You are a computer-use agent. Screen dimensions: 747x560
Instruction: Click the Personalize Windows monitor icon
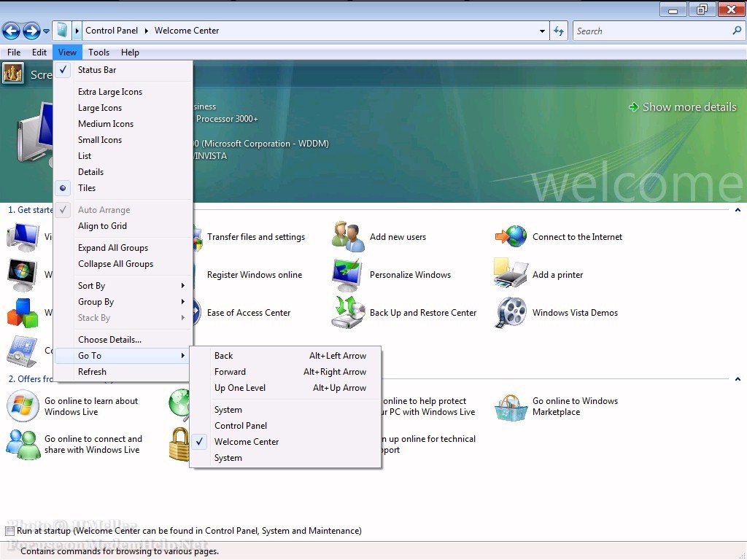pyautogui.click(x=347, y=275)
